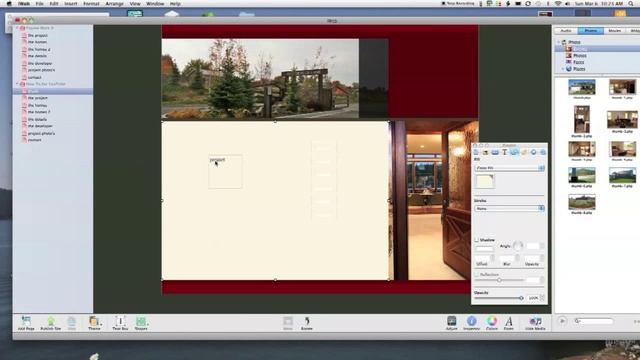640x360 pixels.
Task: Select the tall portrait interior thumbnail
Action: click(582, 119)
